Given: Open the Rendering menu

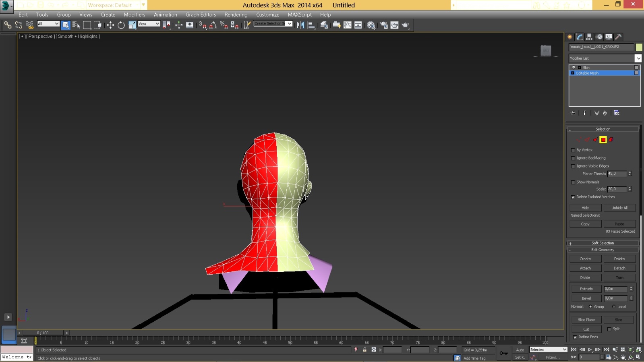Looking at the screenshot, I should 236,14.
